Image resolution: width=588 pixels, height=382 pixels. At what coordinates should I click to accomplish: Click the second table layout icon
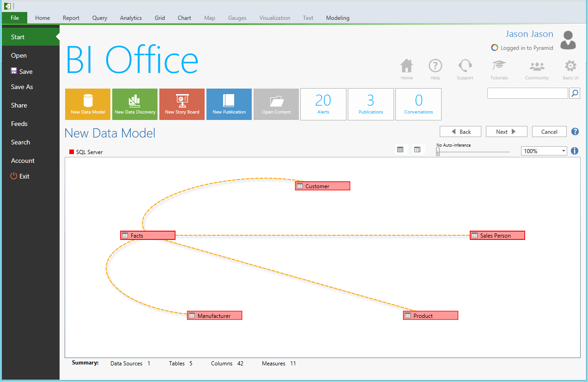pyautogui.click(x=417, y=149)
